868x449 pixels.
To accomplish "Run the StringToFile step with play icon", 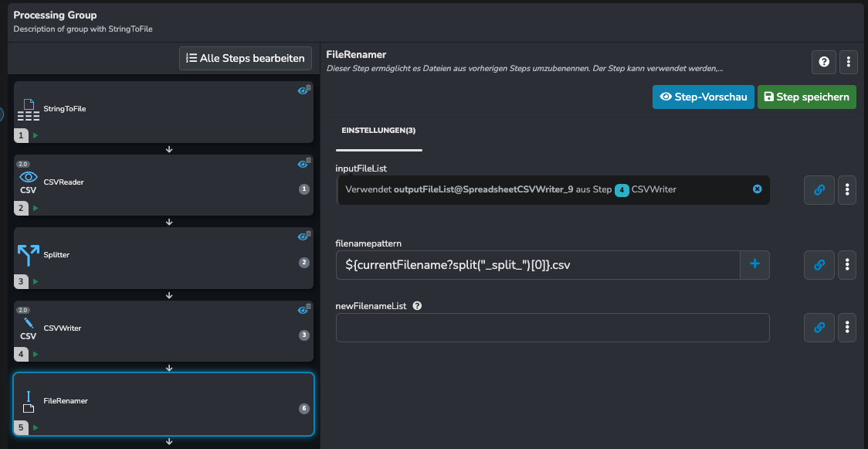I will pos(36,135).
